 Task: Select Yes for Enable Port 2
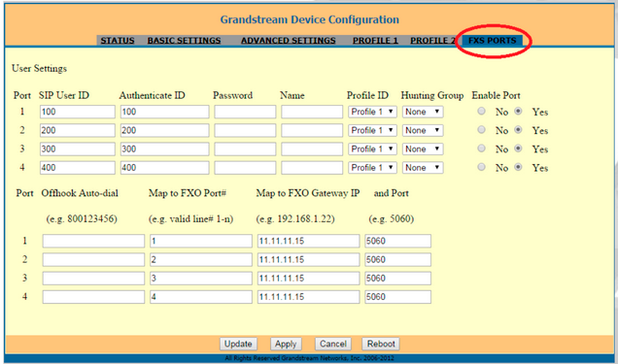518,130
